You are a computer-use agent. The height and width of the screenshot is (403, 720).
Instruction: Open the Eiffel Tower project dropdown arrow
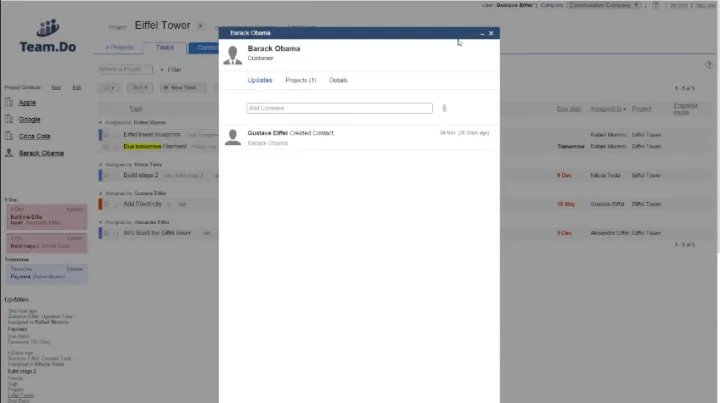pyautogui.click(x=200, y=26)
